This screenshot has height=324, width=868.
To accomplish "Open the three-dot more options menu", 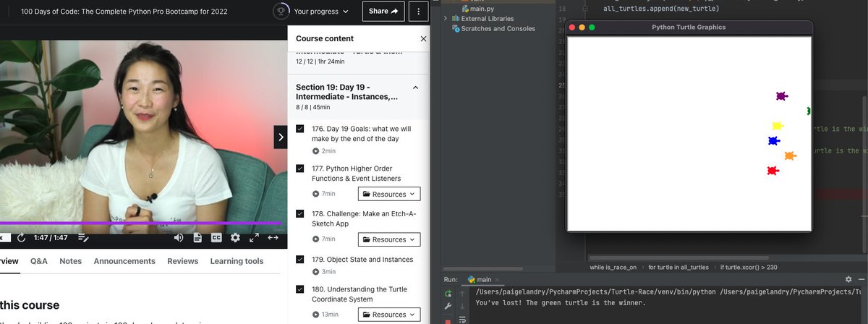I will pos(419,12).
